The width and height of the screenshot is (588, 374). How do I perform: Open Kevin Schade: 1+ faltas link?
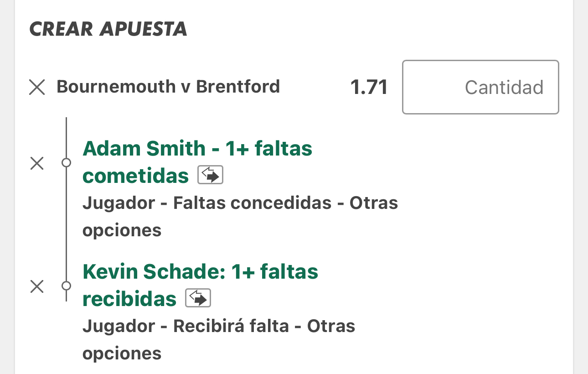pyautogui.click(x=201, y=272)
